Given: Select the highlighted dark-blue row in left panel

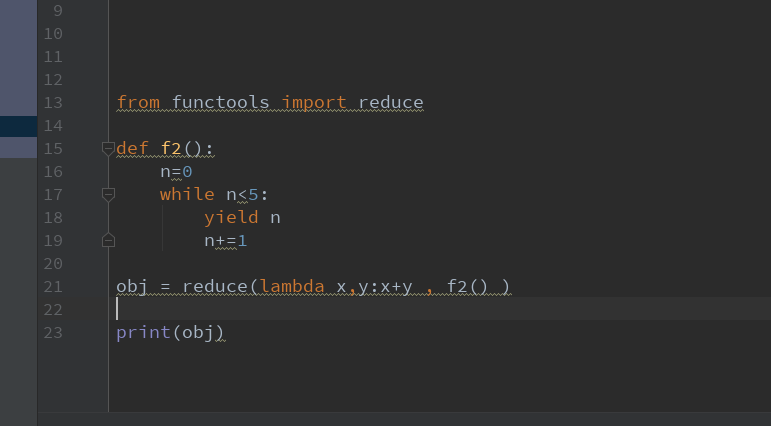Looking at the screenshot, I should (x=18, y=126).
